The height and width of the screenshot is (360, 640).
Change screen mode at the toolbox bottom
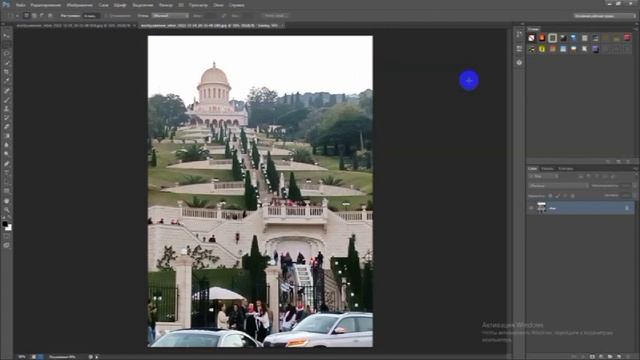pyautogui.click(x=6, y=245)
